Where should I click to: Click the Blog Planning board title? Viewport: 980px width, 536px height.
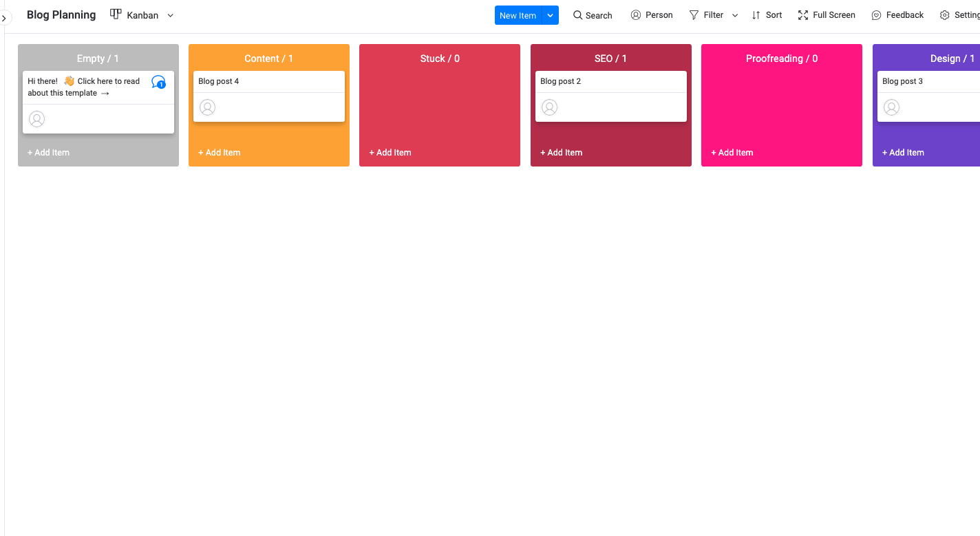pyautogui.click(x=61, y=14)
